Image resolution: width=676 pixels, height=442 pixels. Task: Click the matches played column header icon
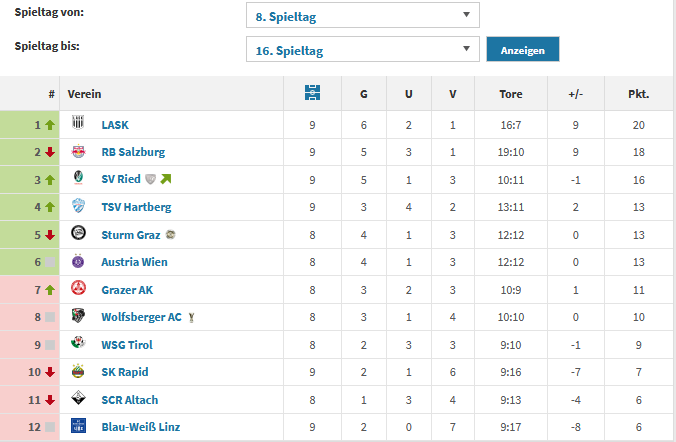point(313,94)
